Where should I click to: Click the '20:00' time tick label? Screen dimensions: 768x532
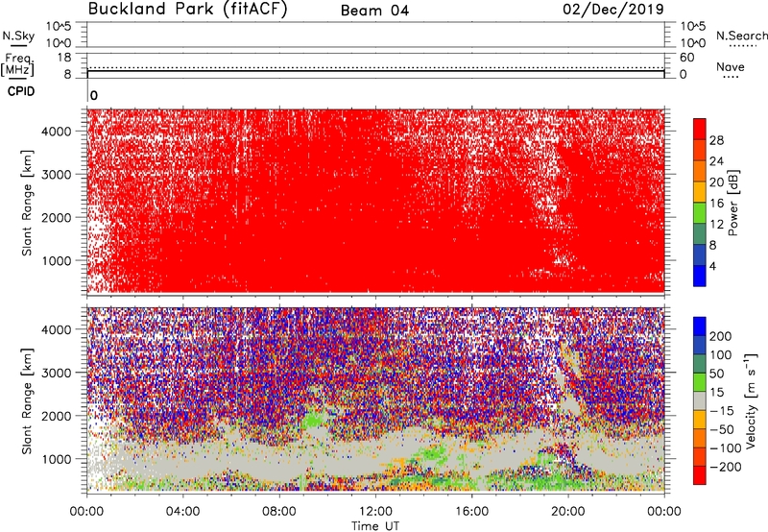(x=568, y=512)
